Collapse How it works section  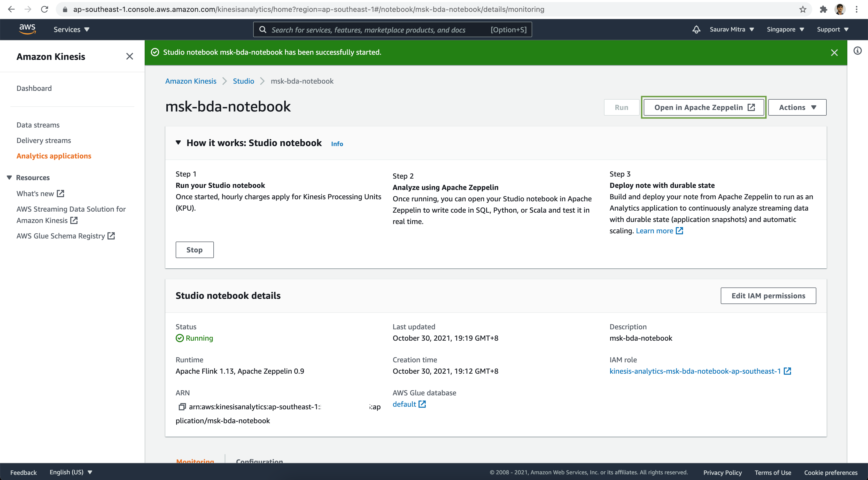(178, 143)
